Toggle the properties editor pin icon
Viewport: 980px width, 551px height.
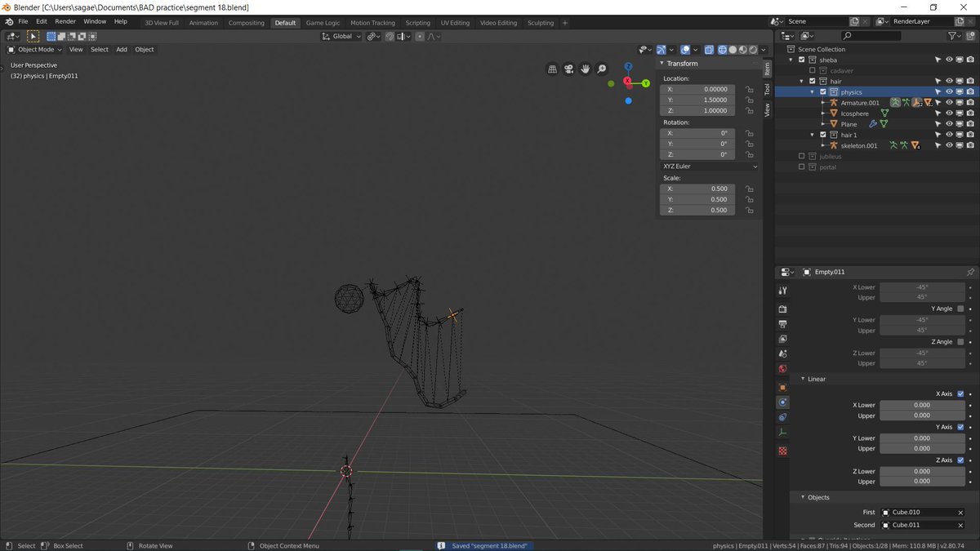click(x=970, y=272)
